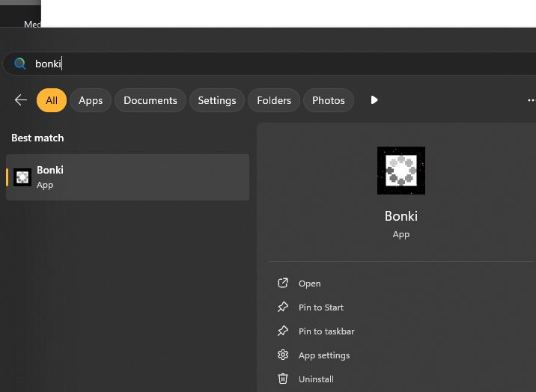Click the trash icon beside Uninstall

pyautogui.click(x=283, y=379)
